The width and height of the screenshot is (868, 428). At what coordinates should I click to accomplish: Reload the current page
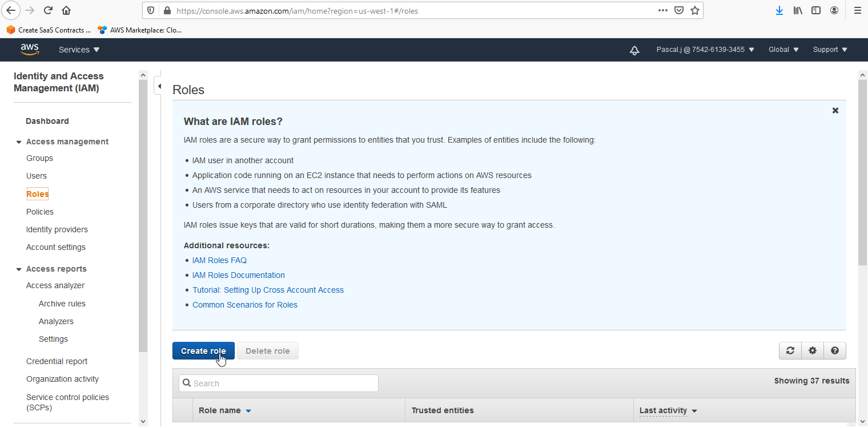(48, 10)
